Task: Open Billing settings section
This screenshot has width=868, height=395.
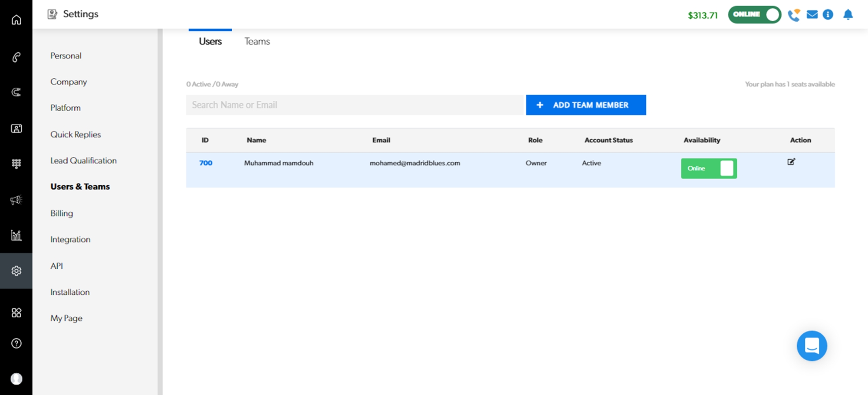Action: 62,213
